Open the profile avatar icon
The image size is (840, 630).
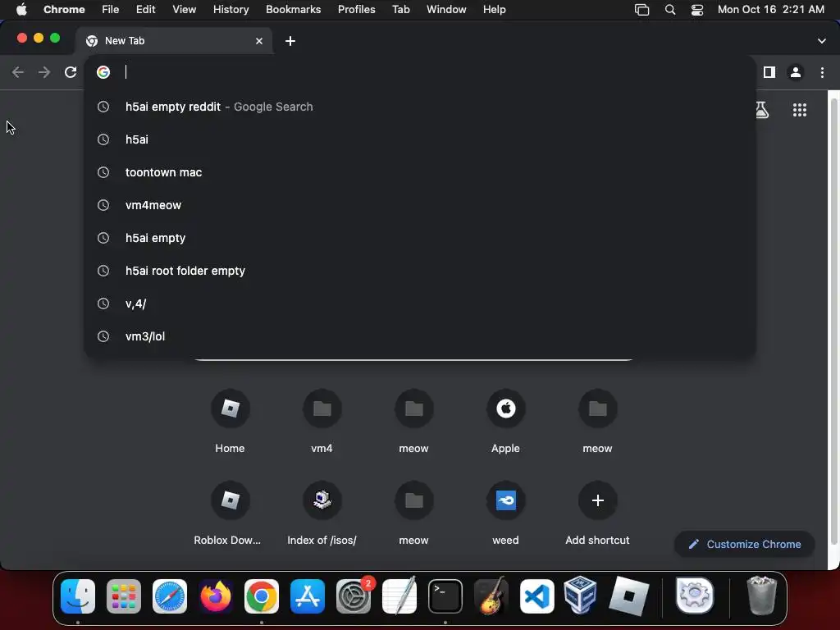coord(796,72)
